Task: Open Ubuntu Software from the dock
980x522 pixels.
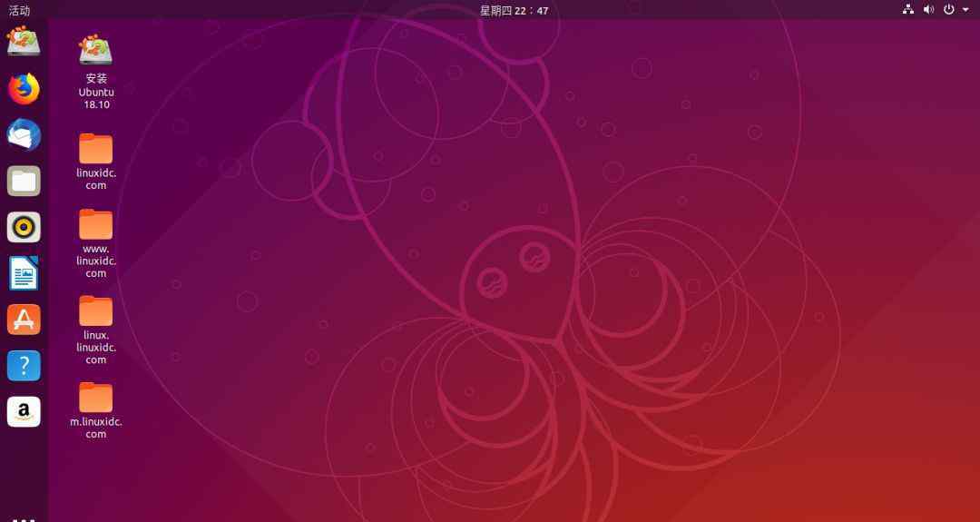Action: point(24,320)
